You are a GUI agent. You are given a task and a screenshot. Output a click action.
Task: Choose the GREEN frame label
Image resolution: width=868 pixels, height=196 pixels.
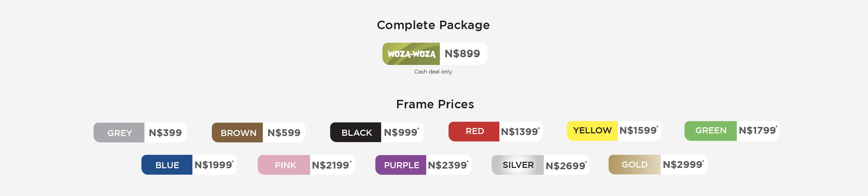711,131
